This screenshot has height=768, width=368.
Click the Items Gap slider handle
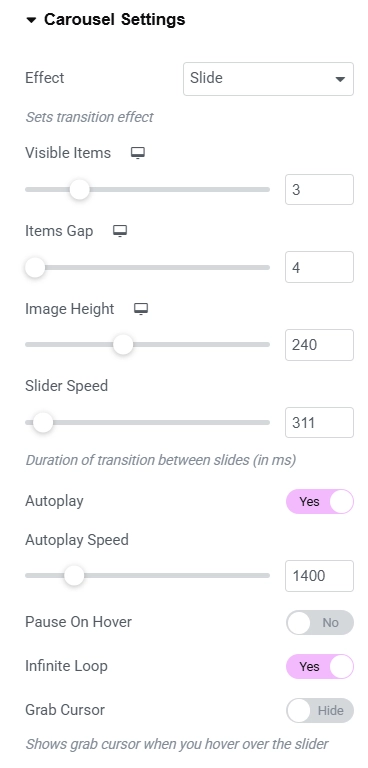point(35,267)
